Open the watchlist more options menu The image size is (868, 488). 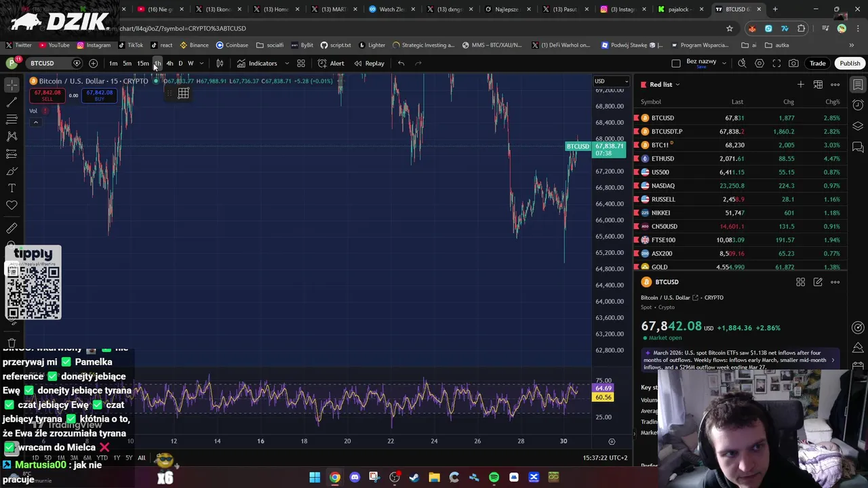coord(835,85)
